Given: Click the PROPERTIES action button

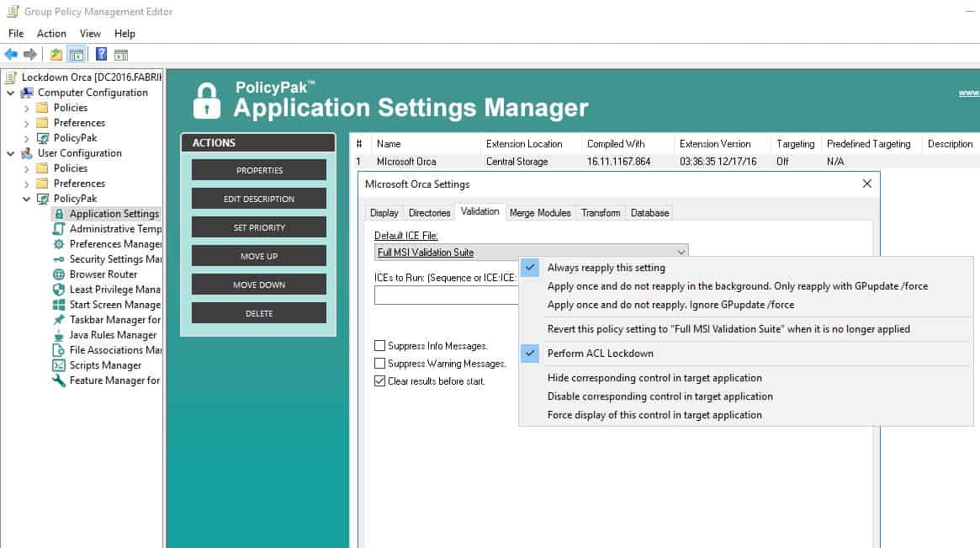Looking at the screenshot, I should click(259, 170).
